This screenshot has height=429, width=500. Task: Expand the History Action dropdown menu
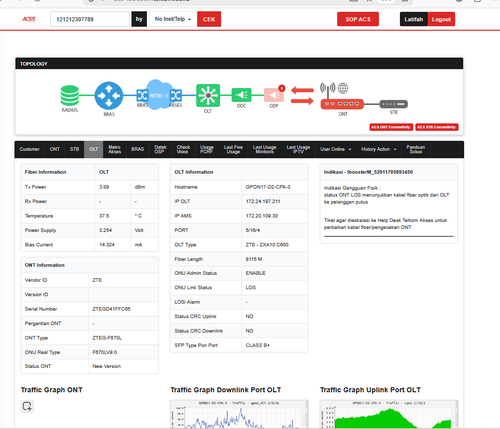(x=379, y=149)
